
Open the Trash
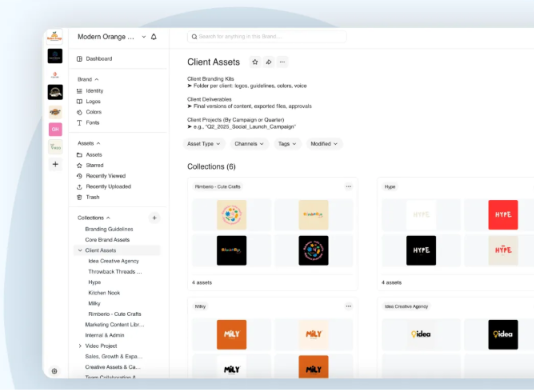pyautogui.click(x=92, y=197)
